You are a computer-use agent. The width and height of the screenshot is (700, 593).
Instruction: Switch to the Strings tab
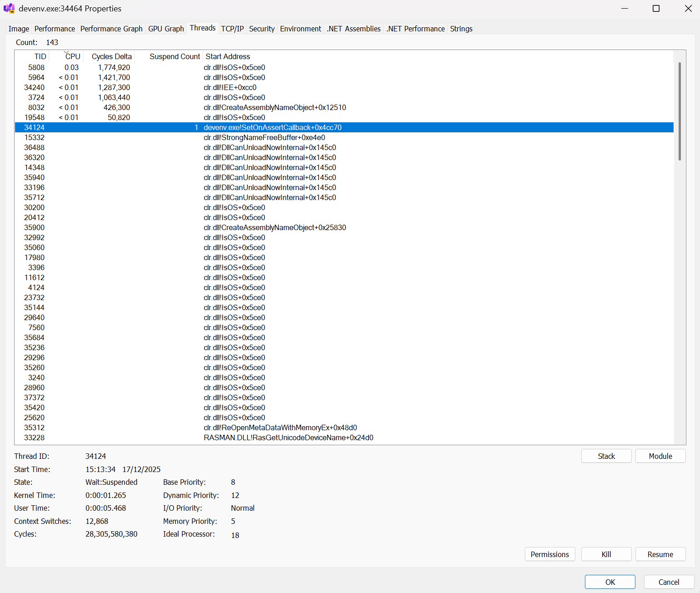(x=461, y=29)
